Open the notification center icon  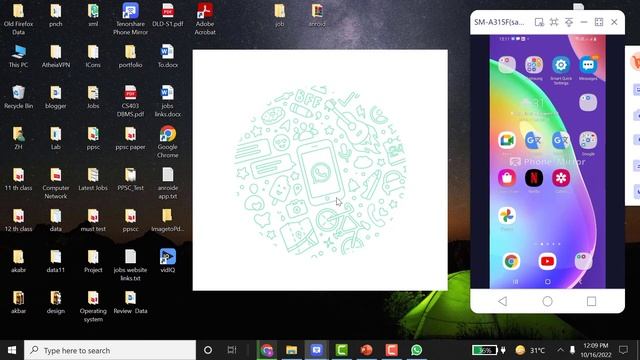coord(623,350)
